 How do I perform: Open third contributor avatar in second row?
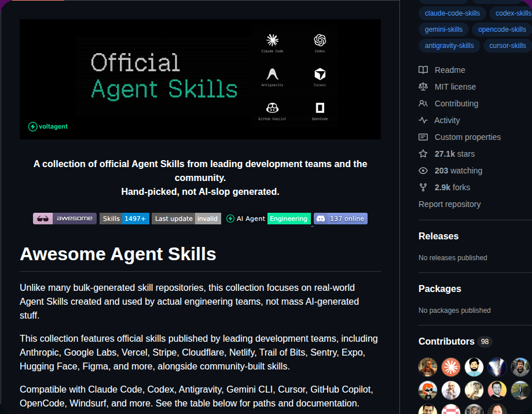[x=474, y=390]
